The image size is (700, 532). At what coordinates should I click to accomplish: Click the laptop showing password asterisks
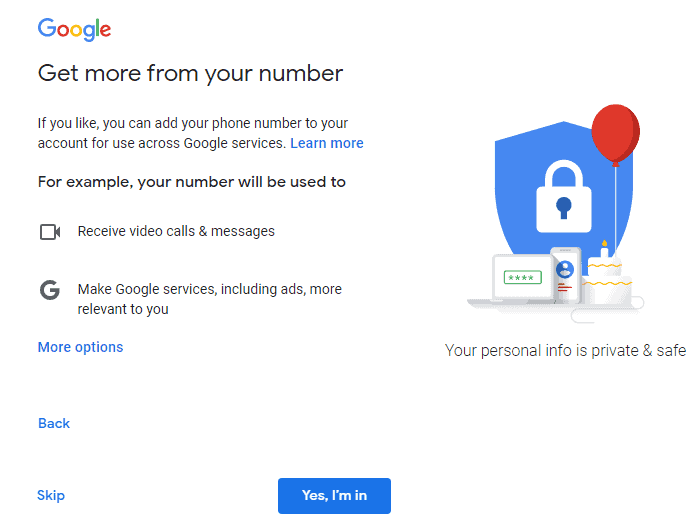coord(521,280)
